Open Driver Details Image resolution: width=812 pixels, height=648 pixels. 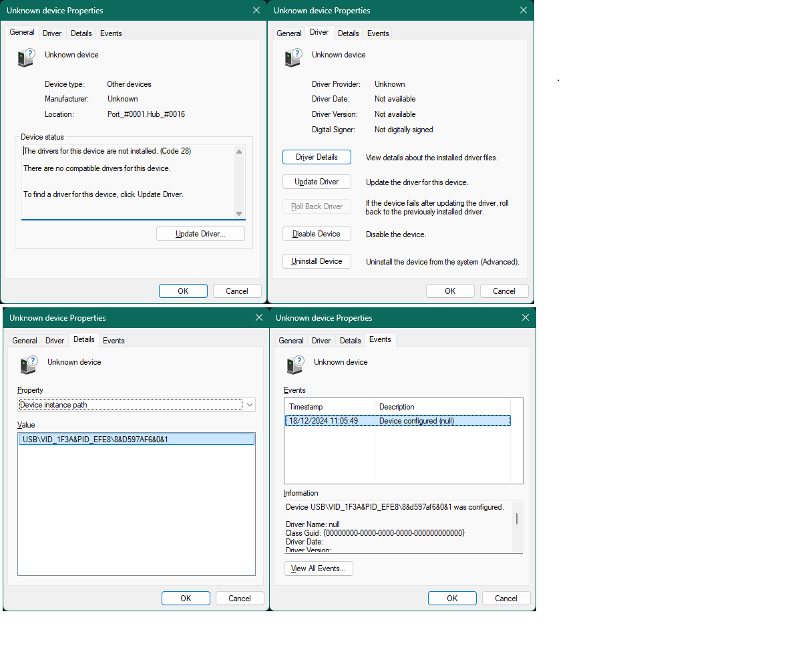[317, 156]
